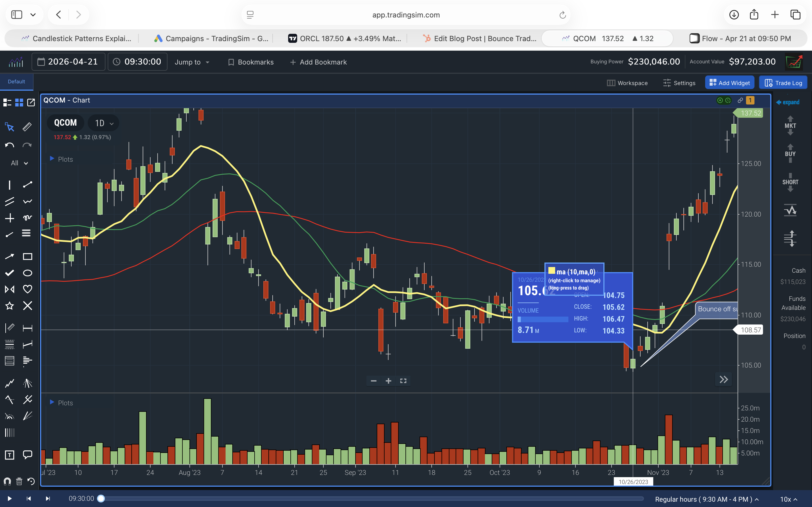Image resolution: width=812 pixels, height=507 pixels.
Task: Pick the freehand brush drawing tool
Action: point(28,217)
